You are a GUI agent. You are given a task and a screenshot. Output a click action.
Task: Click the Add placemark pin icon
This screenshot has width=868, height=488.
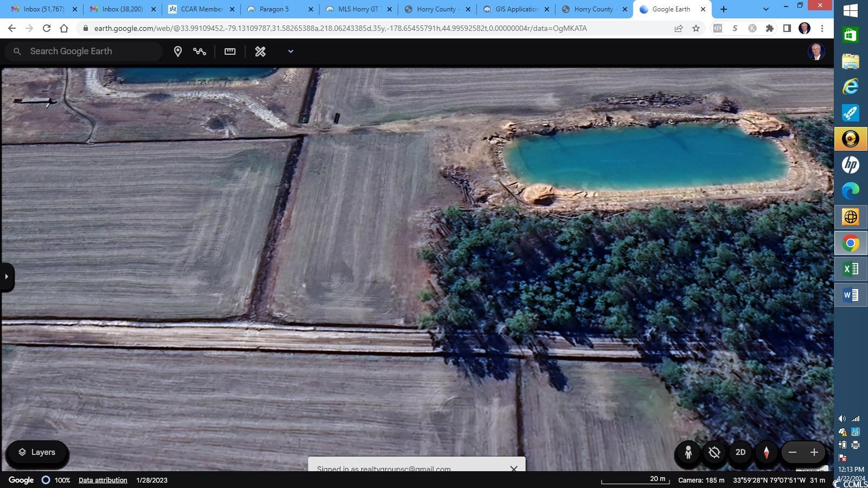[177, 52]
